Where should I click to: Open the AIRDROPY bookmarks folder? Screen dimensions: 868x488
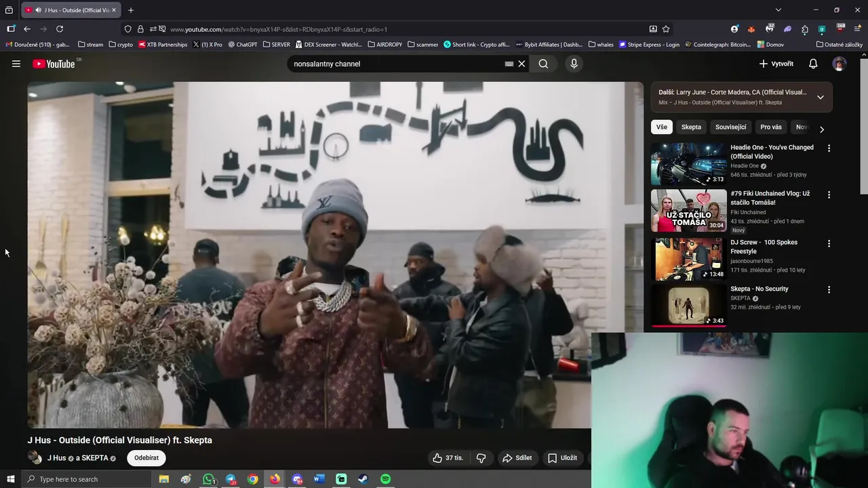click(385, 45)
